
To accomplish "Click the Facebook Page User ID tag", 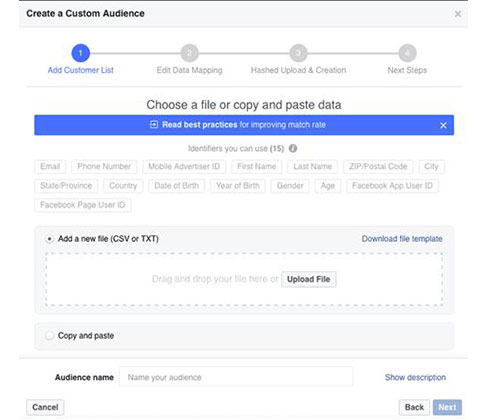I will pyautogui.click(x=83, y=205).
